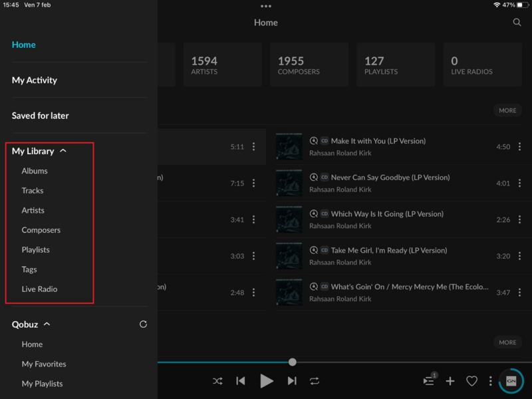Open options for Never Can Say Goodbye
This screenshot has width=532, height=399.
point(519,182)
